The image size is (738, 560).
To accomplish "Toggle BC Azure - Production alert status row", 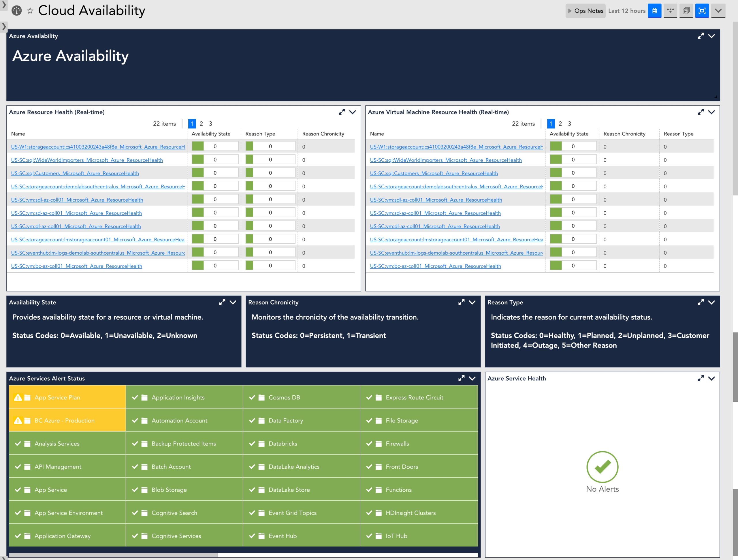I will click(x=67, y=420).
